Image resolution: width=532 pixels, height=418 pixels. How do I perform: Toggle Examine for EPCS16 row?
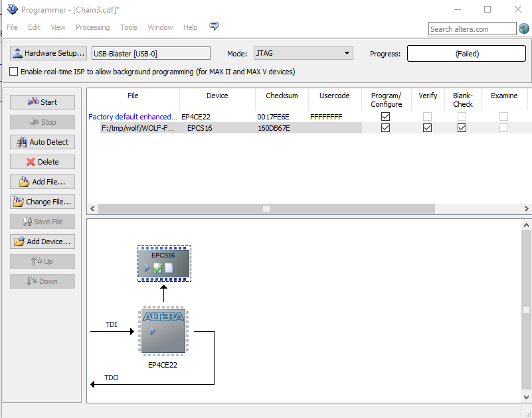coord(504,128)
